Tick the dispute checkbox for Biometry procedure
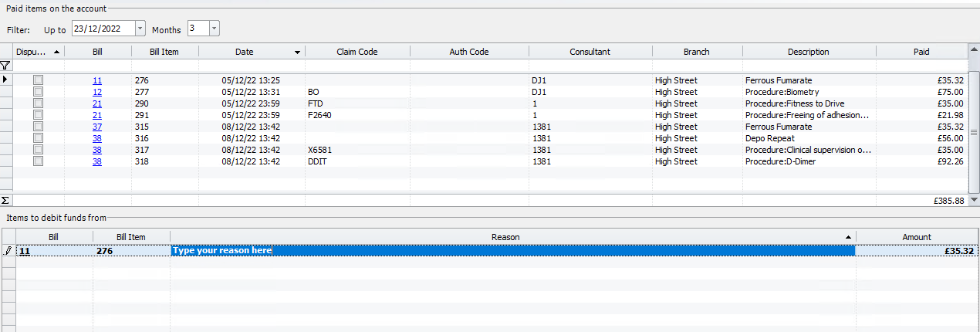The image size is (980, 332). pos(39,92)
